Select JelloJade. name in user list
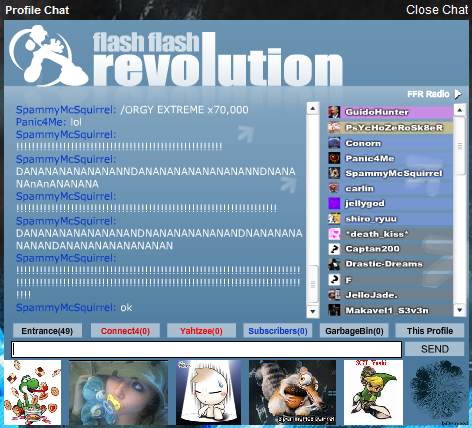Screen dimensions: 472x428 371,295
